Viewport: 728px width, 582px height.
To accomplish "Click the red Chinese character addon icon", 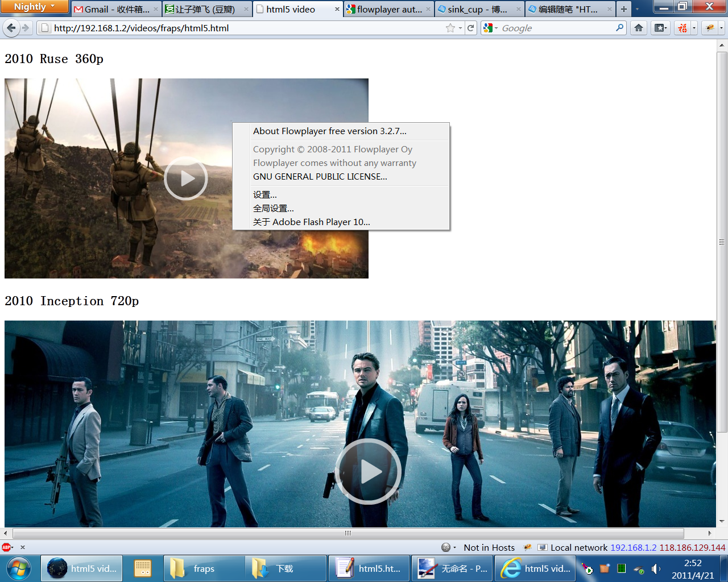I will pyautogui.click(x=682, y=28).
